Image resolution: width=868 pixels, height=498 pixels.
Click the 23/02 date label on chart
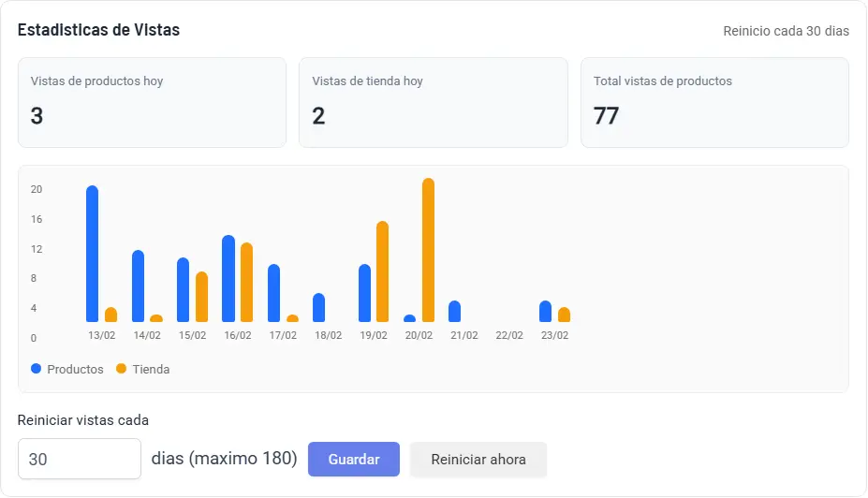(554, 335)
